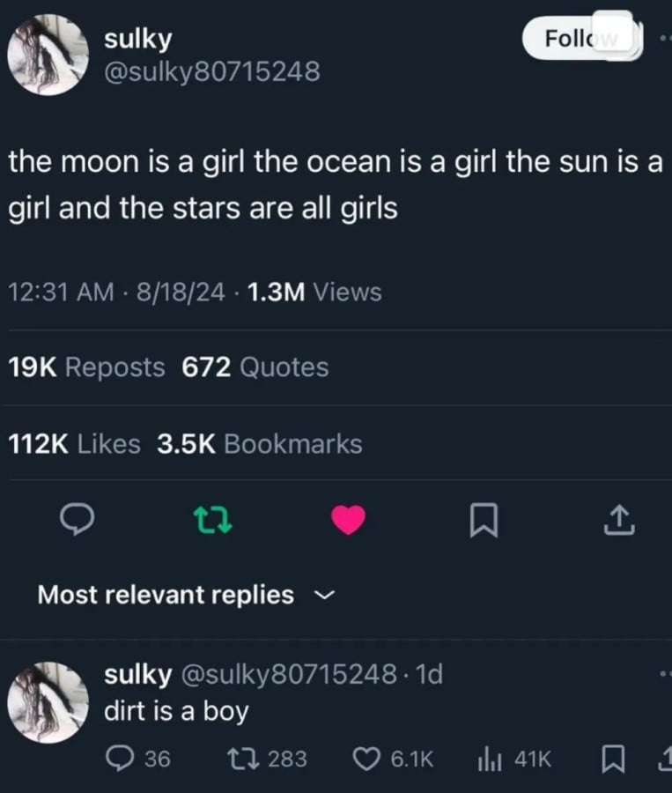Unlike the tweet via pink heart icon
This screenshot has width=672, height=793.
click(349, 520)
